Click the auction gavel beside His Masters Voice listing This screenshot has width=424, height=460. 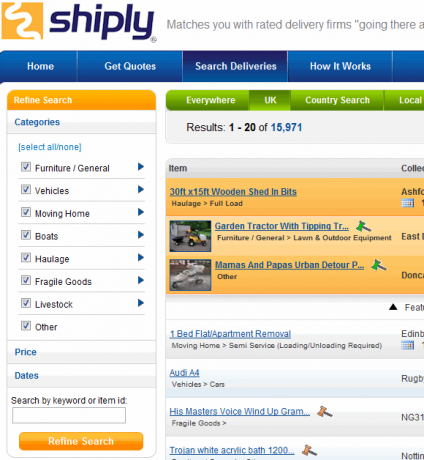(x=325, y=412)
